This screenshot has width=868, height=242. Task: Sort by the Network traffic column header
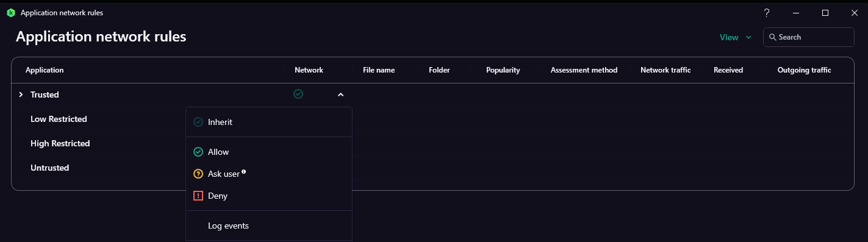pos(665,70)
